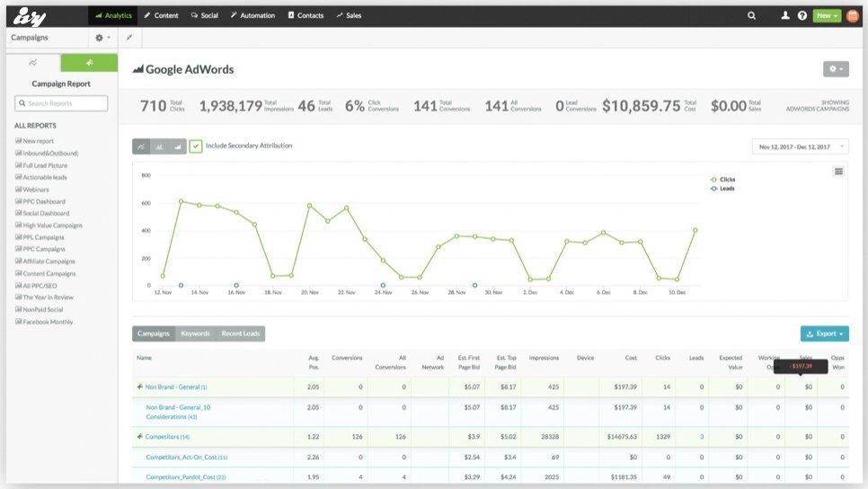868x489 pixels.
Task: Open the Social menu
Action: [x=204, y=15]
